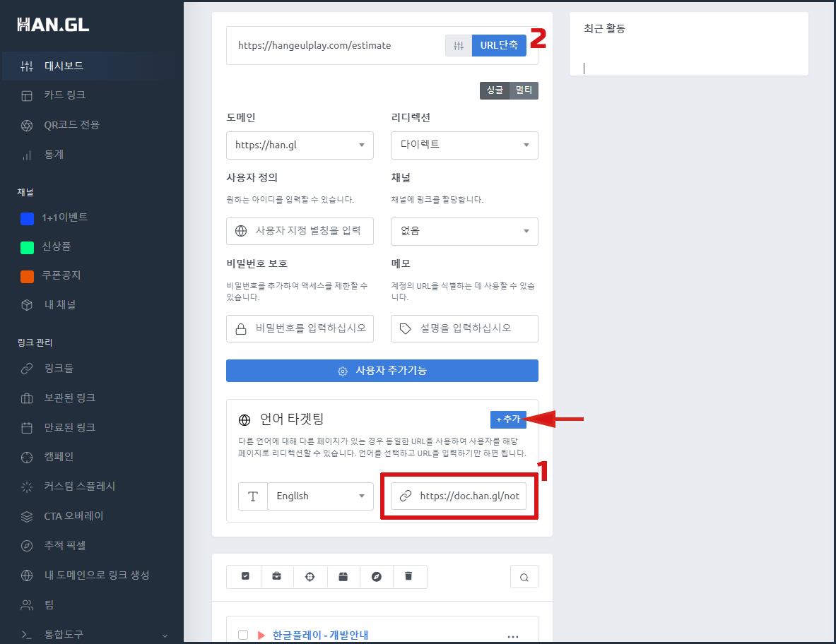Select the 1+1이벤트 channel
836x644 pixels.
point(64,217)
